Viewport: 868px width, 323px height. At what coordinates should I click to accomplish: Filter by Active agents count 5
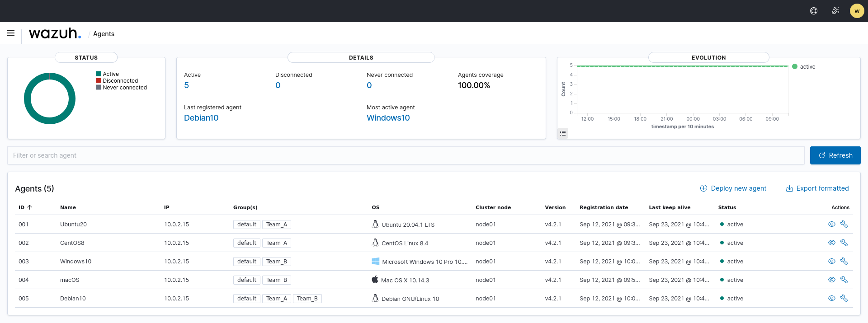pyautogui.click(x=186, y=85)
